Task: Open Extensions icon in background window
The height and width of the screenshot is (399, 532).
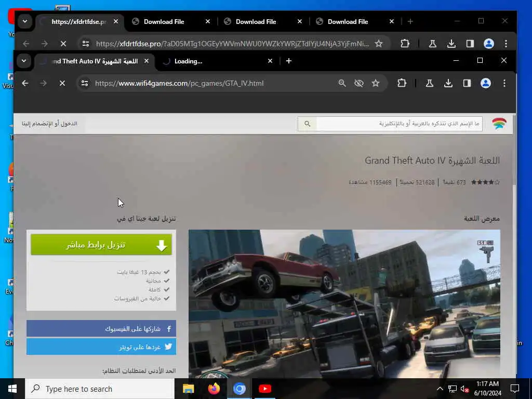Action: 405,44
